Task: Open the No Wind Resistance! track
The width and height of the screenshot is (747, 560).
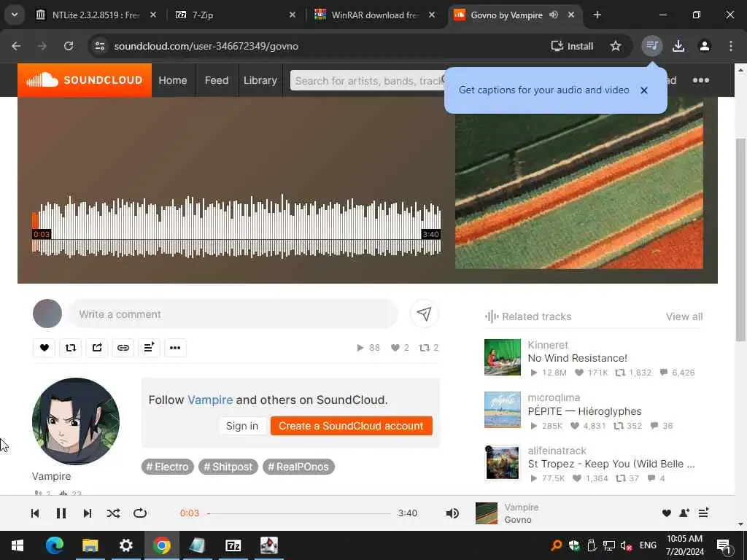Action: 578,358
